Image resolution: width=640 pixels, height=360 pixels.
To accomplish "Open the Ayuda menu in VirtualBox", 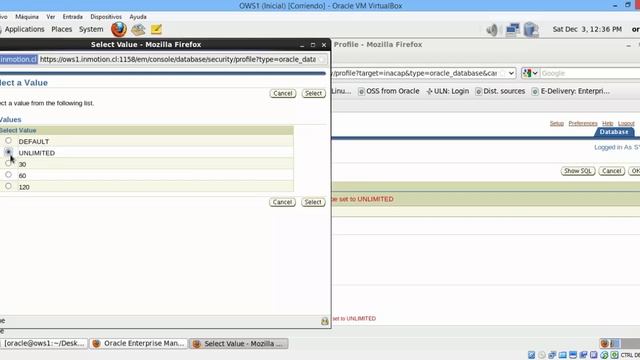I will tap(138, 17).
